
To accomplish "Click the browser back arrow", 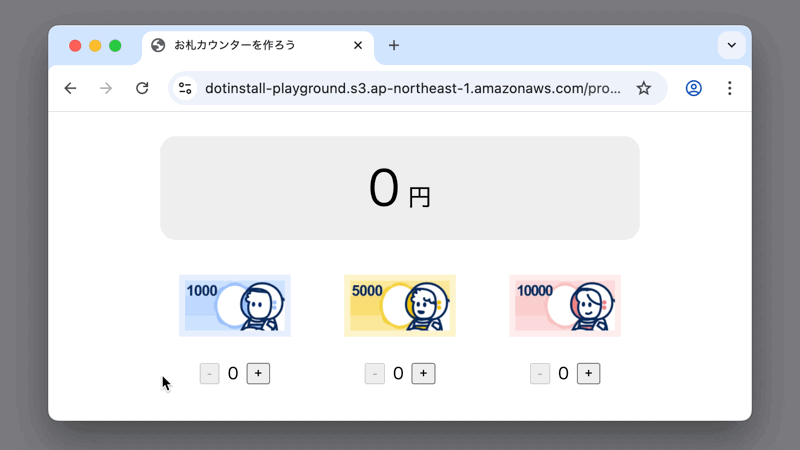I will tap(70, 88).
